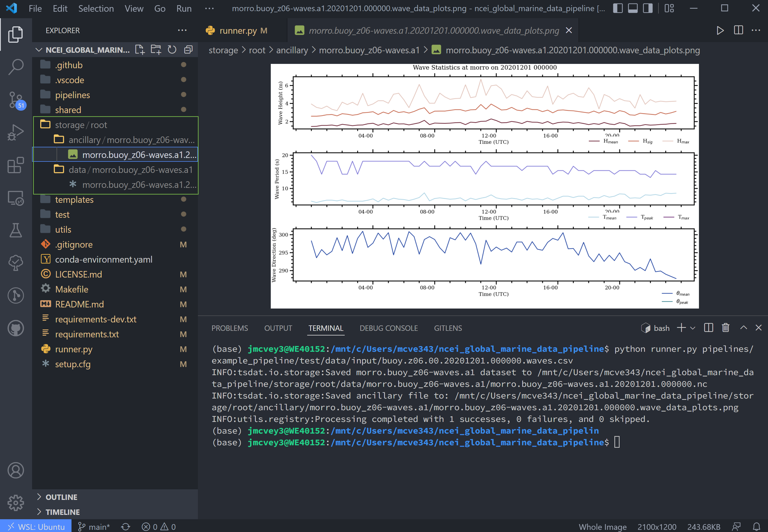Open the new terminal launch profile dropdown arrow
Image resolution: width=768 pixels, height=532 pixels.
693,328
